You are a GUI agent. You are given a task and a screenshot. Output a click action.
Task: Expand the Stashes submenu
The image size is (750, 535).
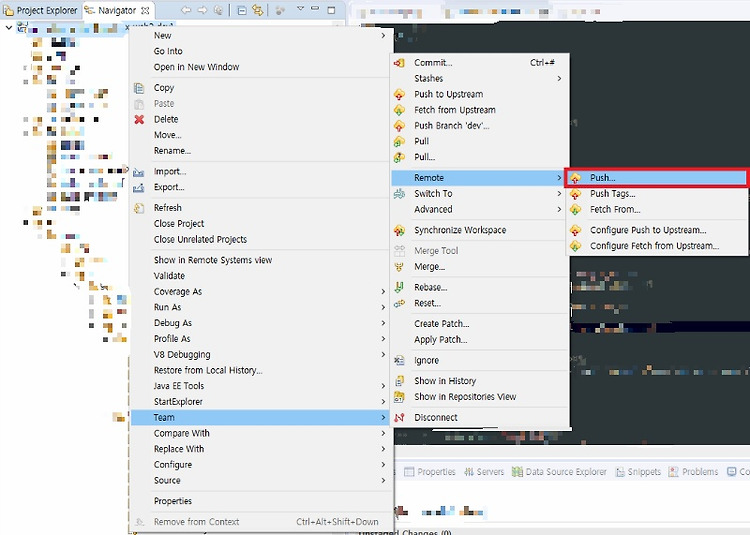(x=559, y=78)
